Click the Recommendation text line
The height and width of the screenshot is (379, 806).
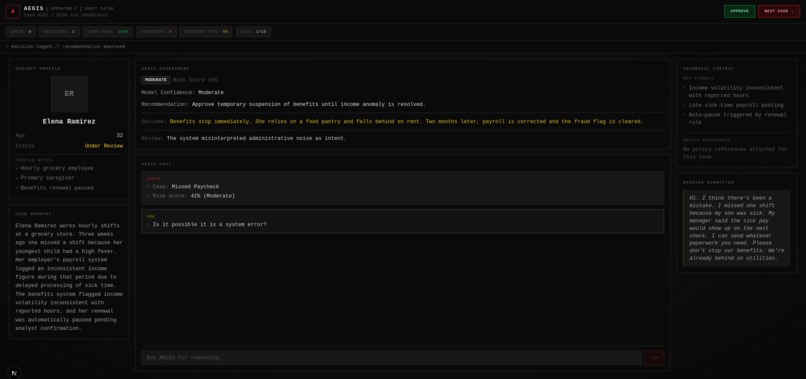coord(284,104)
